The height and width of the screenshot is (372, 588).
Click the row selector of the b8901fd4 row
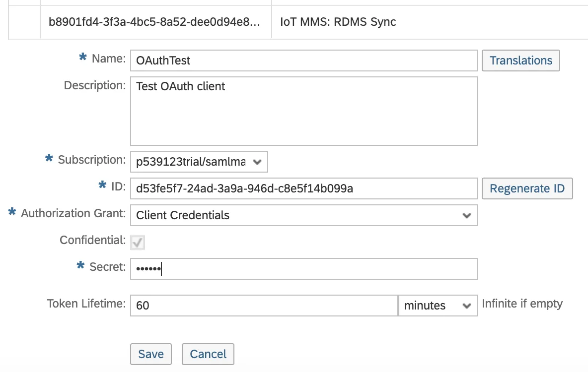click(x=24, y=22)
